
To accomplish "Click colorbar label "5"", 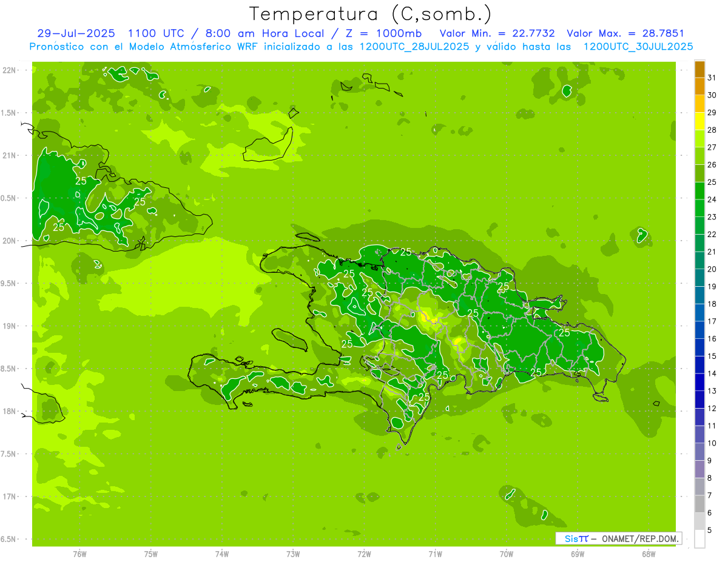I will 710,530.
